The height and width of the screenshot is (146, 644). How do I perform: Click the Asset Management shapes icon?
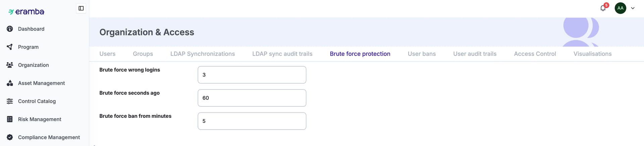[10, 83]
